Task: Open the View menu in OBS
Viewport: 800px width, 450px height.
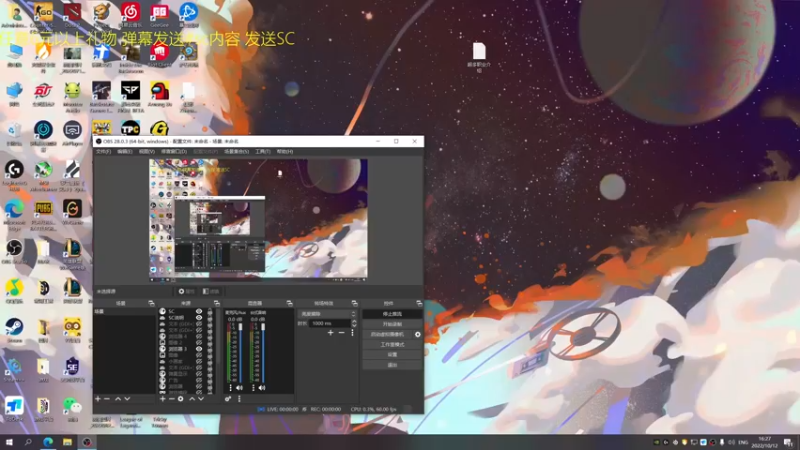Action: tap(146, 152)
